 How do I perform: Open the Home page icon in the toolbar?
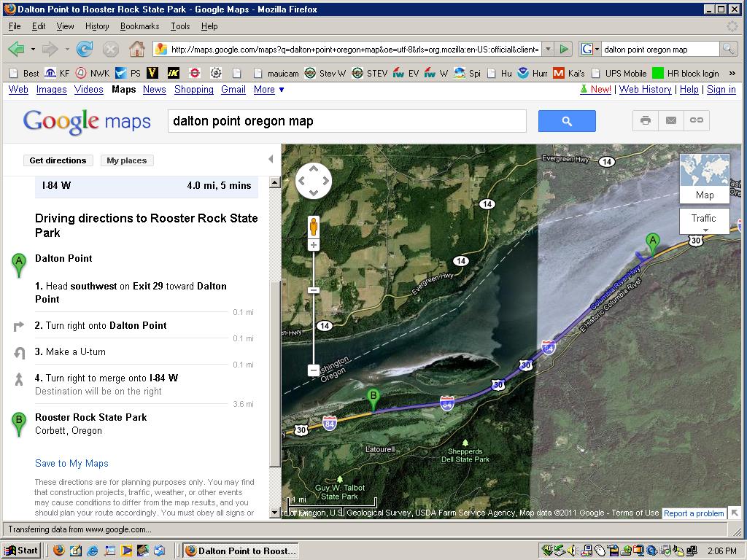pyautogui.click(x=136, y=49)
